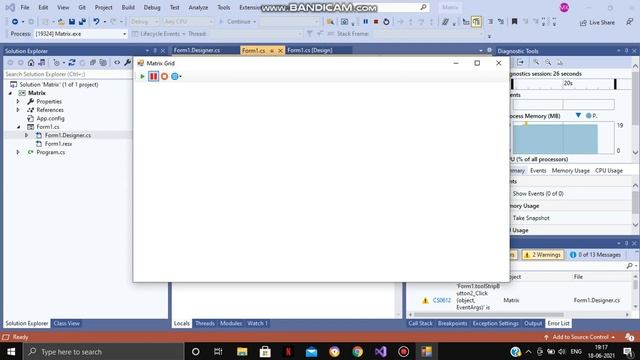Screen dimensions: 640x360
Task: Click the View Code icon in Solution Explorer
Action: 117,62
